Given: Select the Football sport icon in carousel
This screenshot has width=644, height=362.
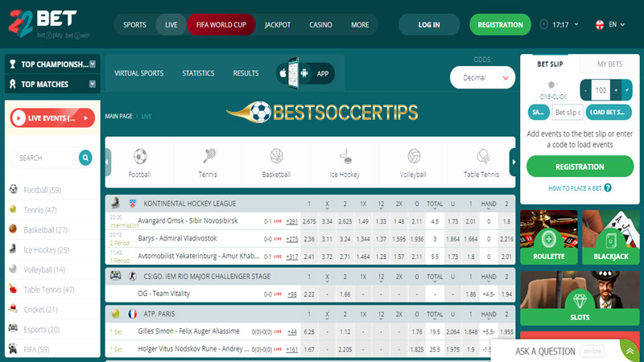Looking at the screenshot, I should [140, 156].
